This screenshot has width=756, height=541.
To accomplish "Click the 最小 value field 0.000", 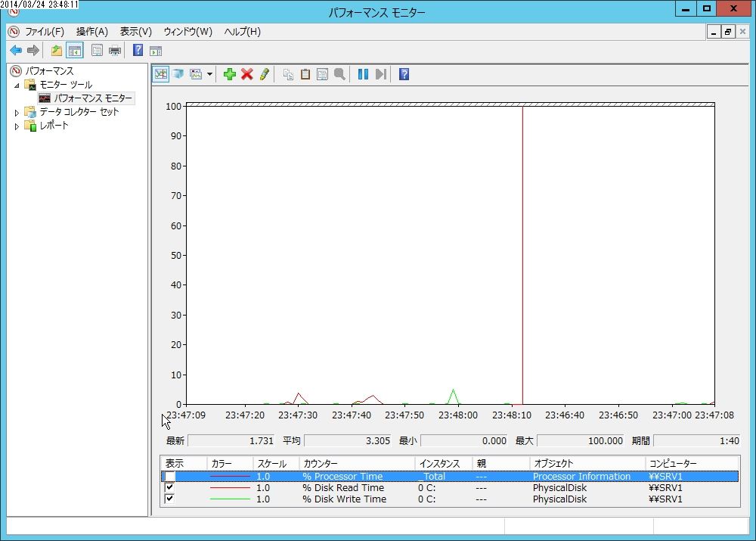I will 464,440.
